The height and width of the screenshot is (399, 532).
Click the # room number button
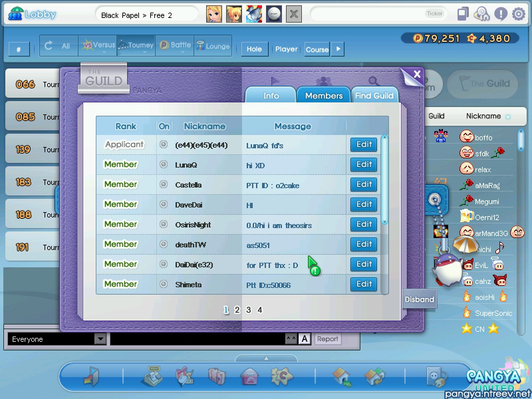19,49
